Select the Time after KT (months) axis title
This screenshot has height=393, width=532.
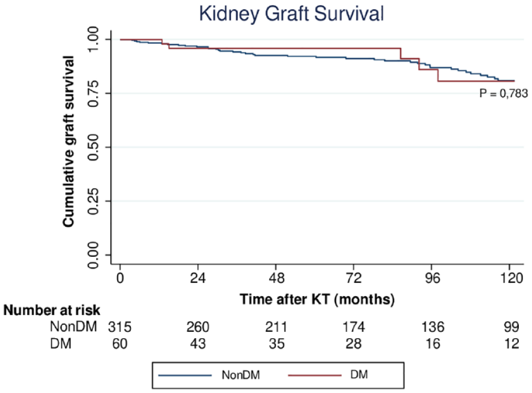pos(316,300)
